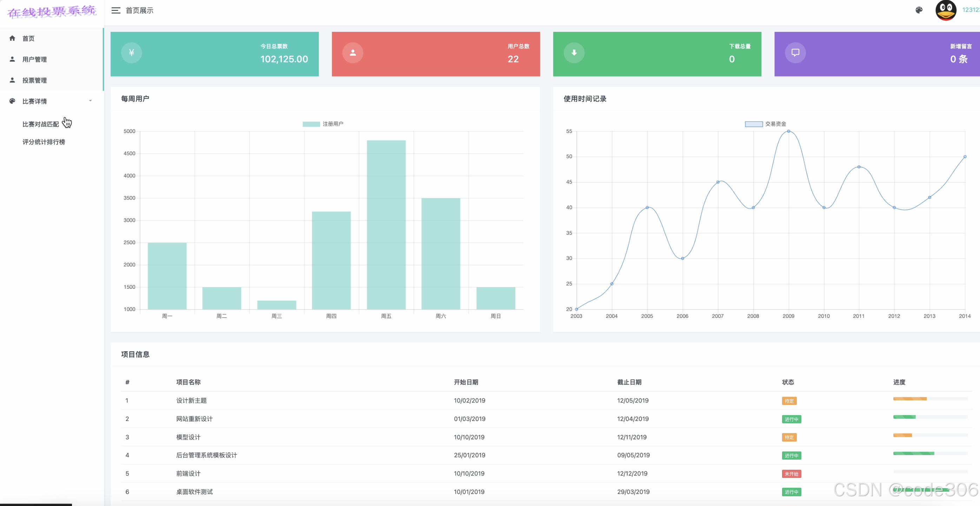Click the 在线投票系统 logo
This screenshot has height=506, width=980.
(x=52, y=12)
